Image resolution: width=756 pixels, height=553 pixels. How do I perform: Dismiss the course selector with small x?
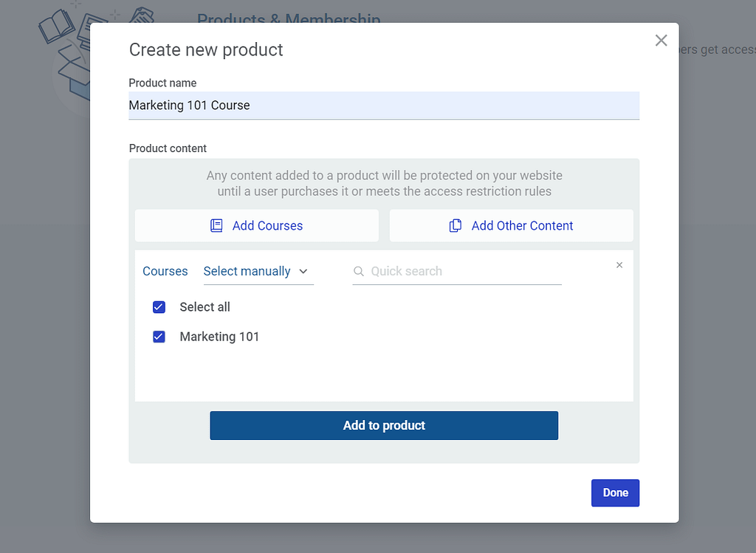(619, 265)
